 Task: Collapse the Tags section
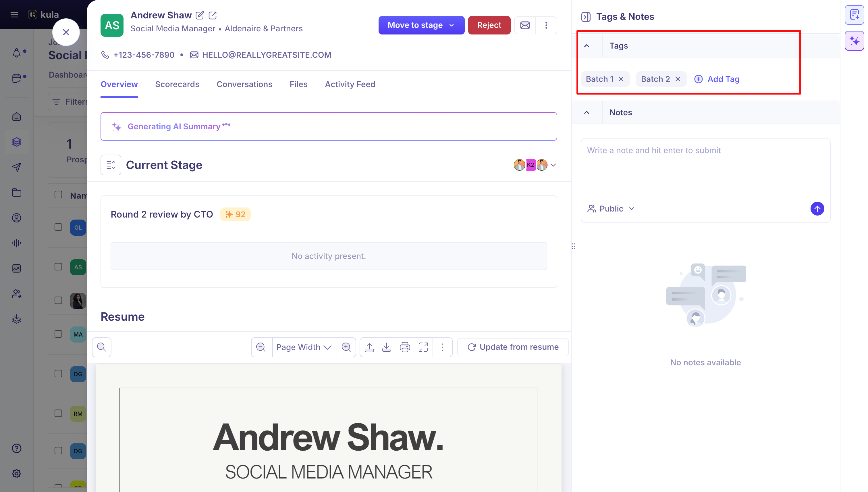tap(587, 46)
